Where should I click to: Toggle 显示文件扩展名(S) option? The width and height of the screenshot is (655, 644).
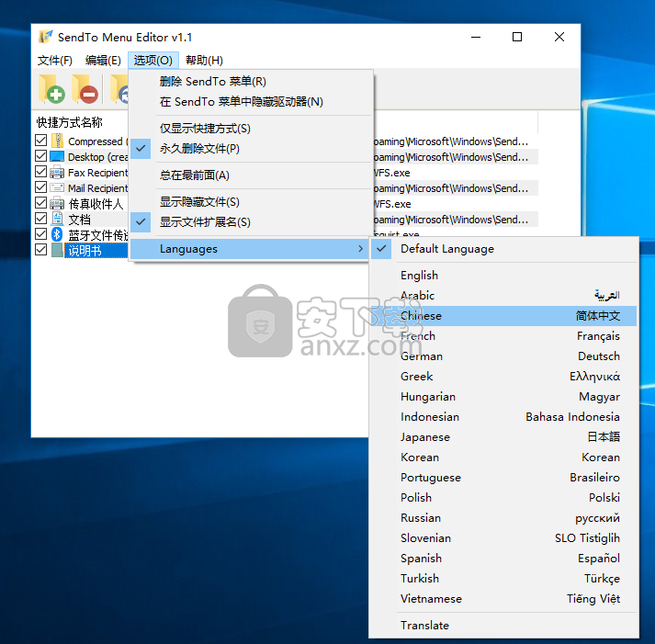tap(250, 221)
